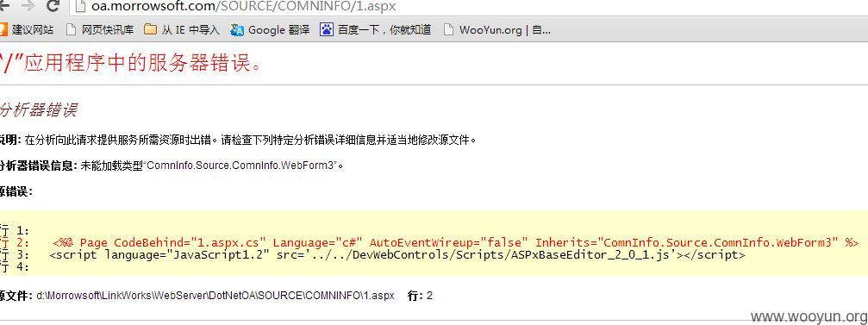Click the 建议网站 bookmark icon
868x325 pixels.
[3, 29]
